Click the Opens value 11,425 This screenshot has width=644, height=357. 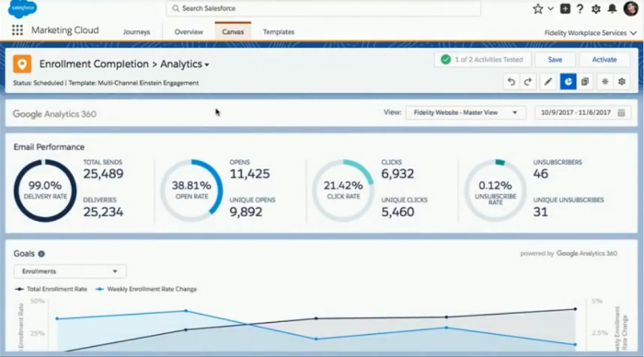(249, 174)
